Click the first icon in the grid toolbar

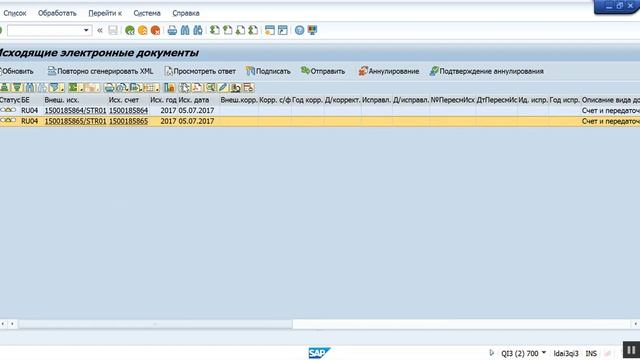coord(5,87)
